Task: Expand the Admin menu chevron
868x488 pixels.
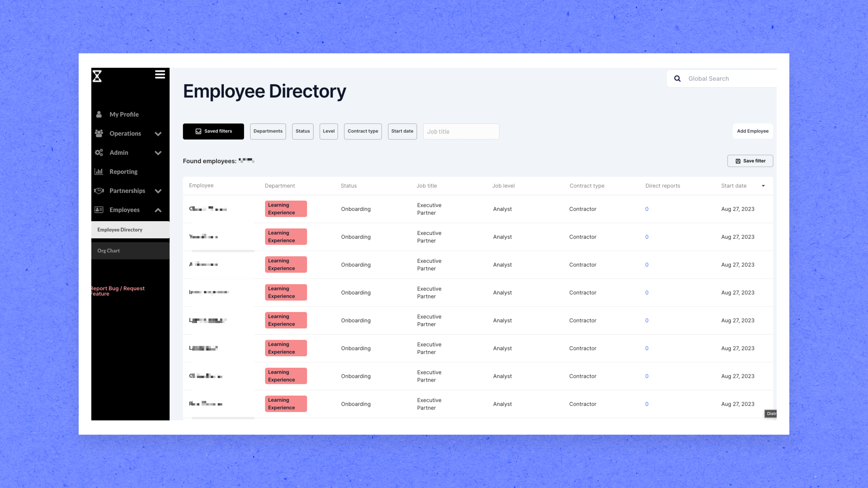Action: coord(158,153)
